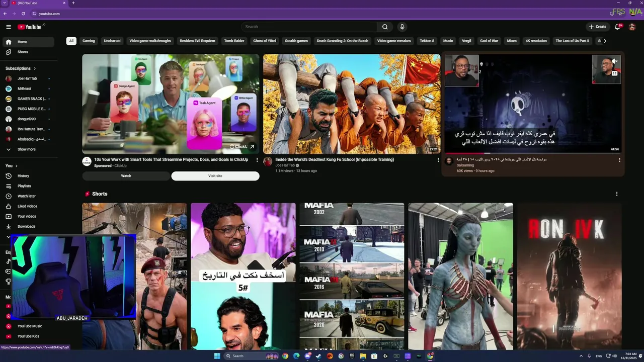This screenshot has height=362, width=644.
Task: Click the browser reload button
Action: click(x=23, y=14)
